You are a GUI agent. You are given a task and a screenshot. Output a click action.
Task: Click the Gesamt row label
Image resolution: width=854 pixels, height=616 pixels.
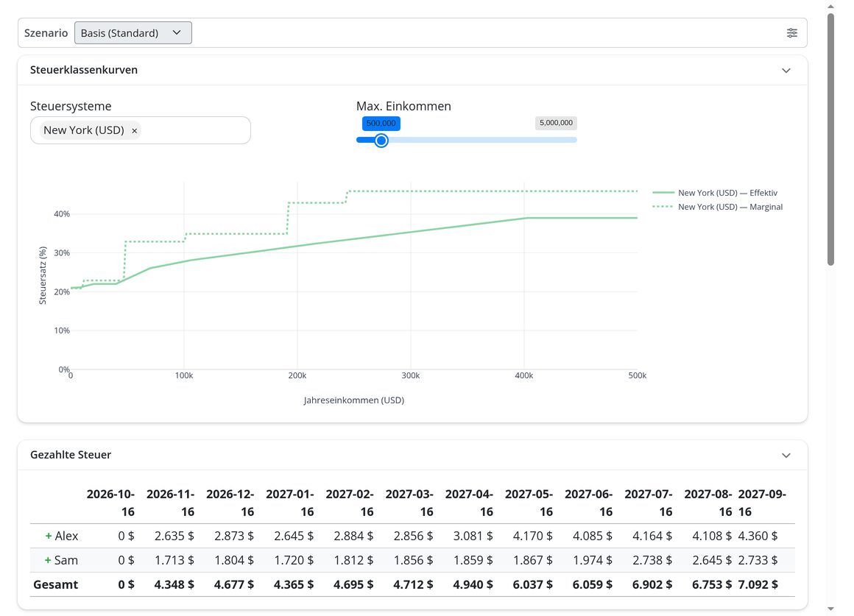click(55, 585)
